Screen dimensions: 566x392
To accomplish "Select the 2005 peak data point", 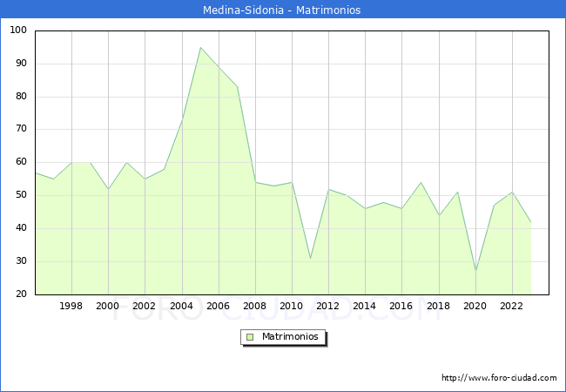I will (200, 47).
